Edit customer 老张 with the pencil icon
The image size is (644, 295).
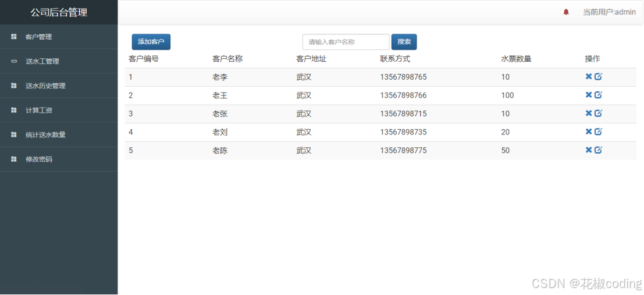pyautogui.click(x=598, y=113)
